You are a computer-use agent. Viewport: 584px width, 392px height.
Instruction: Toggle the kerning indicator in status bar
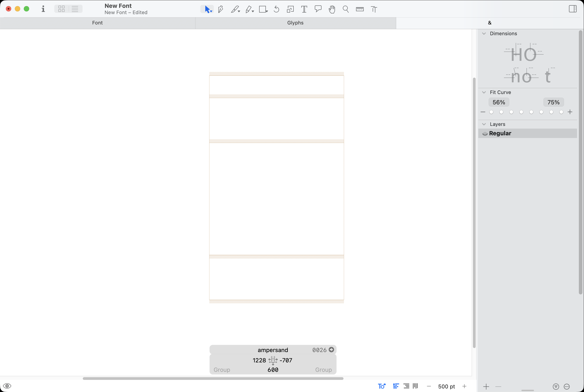click(x=382, y=386)
